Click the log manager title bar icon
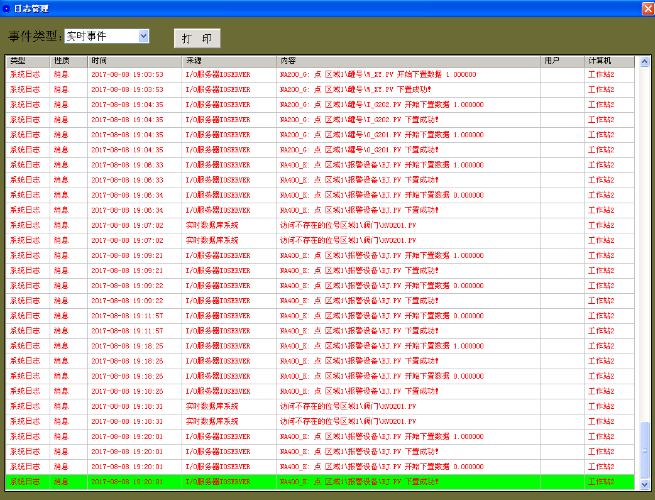655x500 pixels. pos(8,8)
